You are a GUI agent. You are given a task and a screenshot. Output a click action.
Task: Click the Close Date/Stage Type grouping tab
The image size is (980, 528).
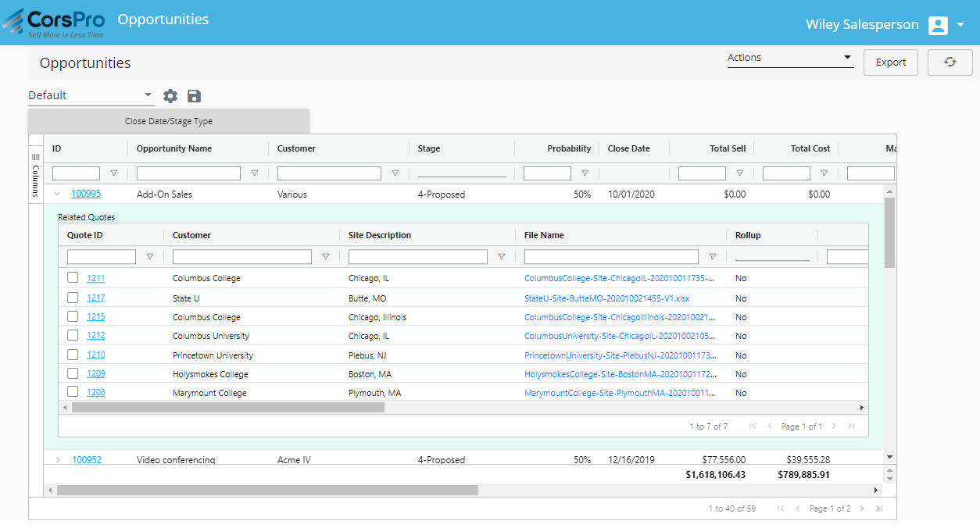(168, 121)
